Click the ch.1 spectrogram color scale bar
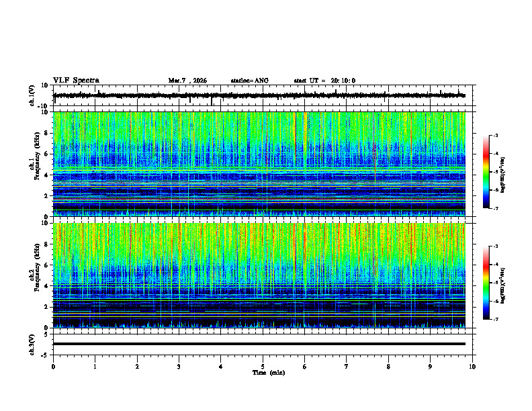 (x=486, y=172)
